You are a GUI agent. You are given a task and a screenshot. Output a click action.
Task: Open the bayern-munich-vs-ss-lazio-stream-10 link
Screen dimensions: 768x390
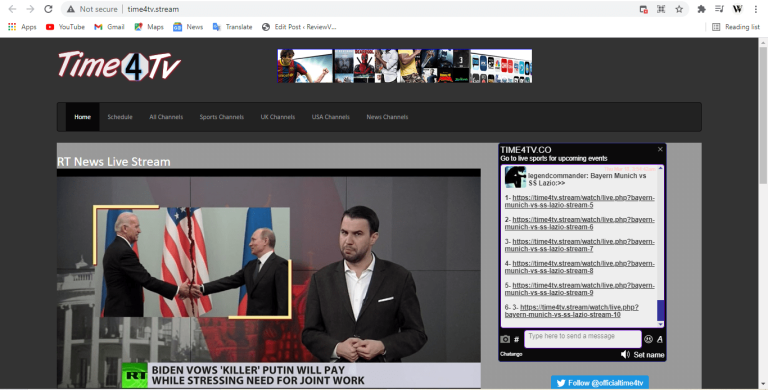pyautogui.click(x=572, y=311)
